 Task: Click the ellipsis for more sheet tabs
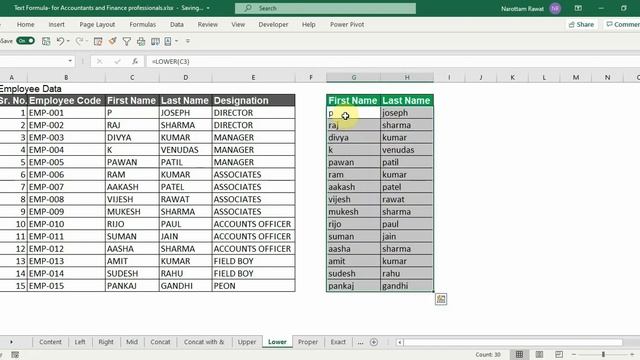[360, 342]
